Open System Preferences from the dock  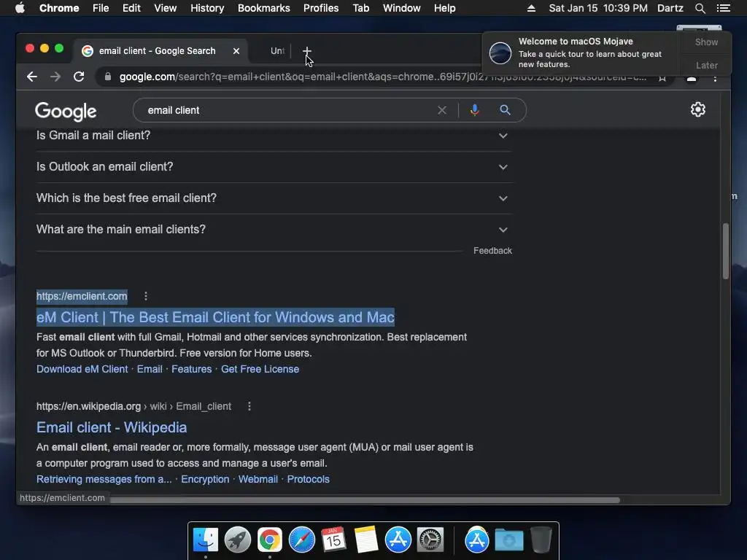click(430, 540)
